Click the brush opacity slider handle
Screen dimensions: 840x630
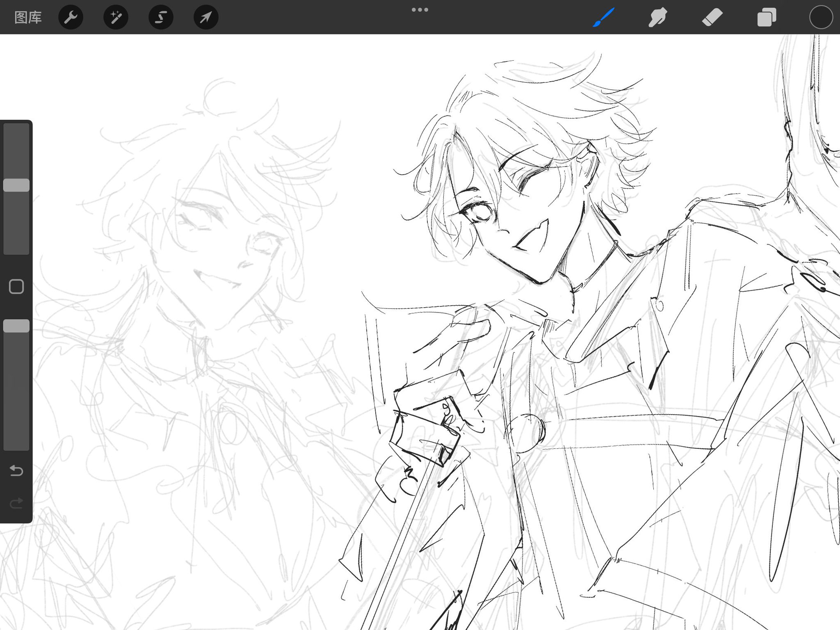pyautogui.click(x=16, y=326)
